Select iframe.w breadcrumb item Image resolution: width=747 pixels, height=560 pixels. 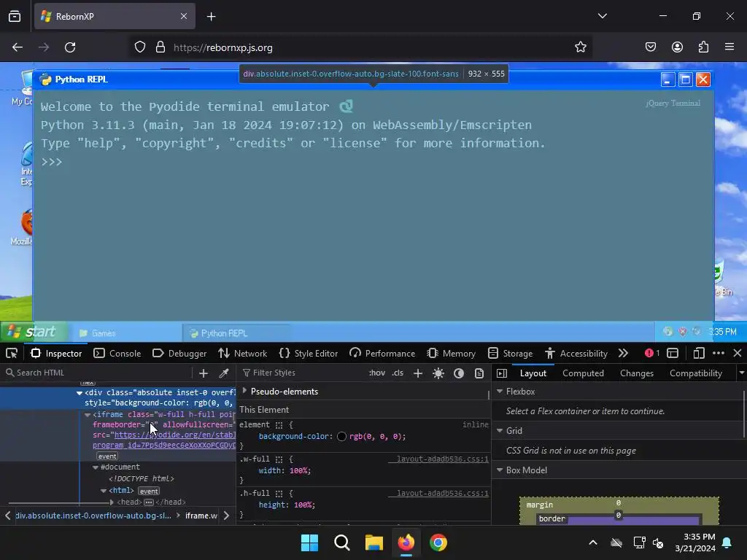201,516
